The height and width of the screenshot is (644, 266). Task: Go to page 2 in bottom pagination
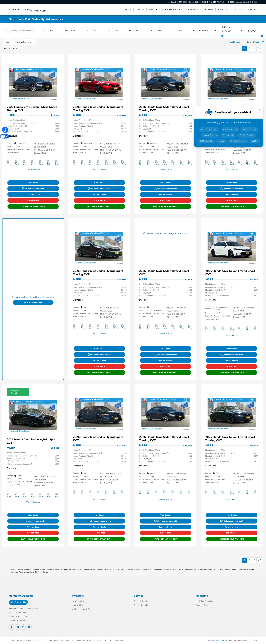coord(249,560)
